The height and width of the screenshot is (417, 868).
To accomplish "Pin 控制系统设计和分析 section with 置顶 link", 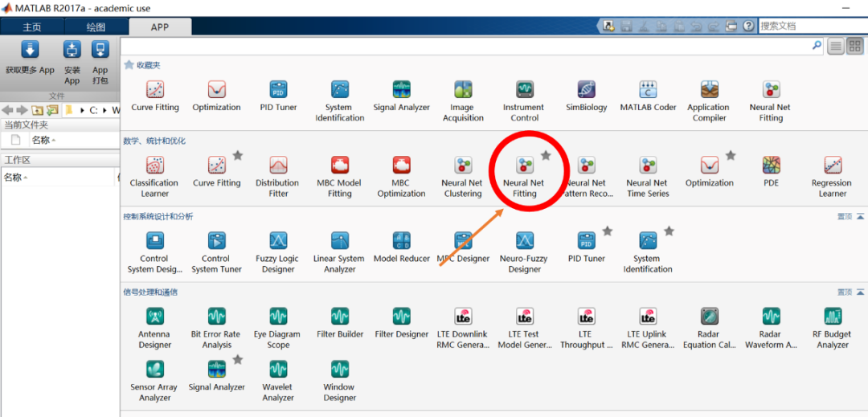I will (x=845, y=217).
